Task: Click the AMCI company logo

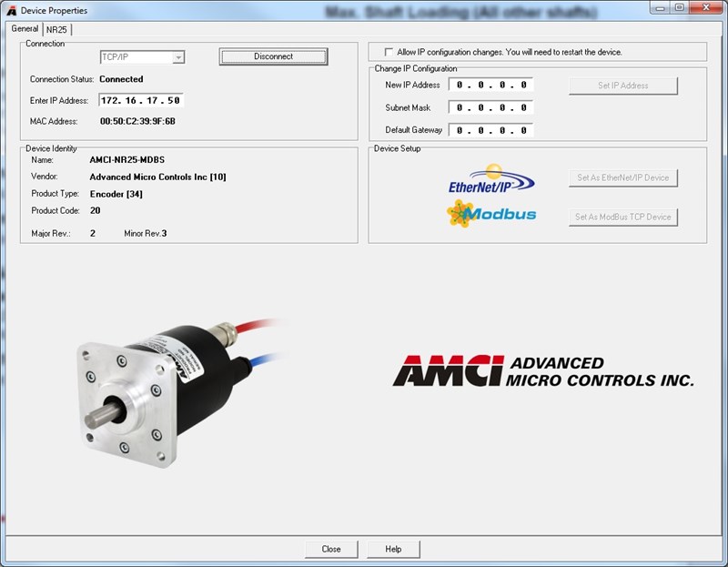Action: [542, 371]
